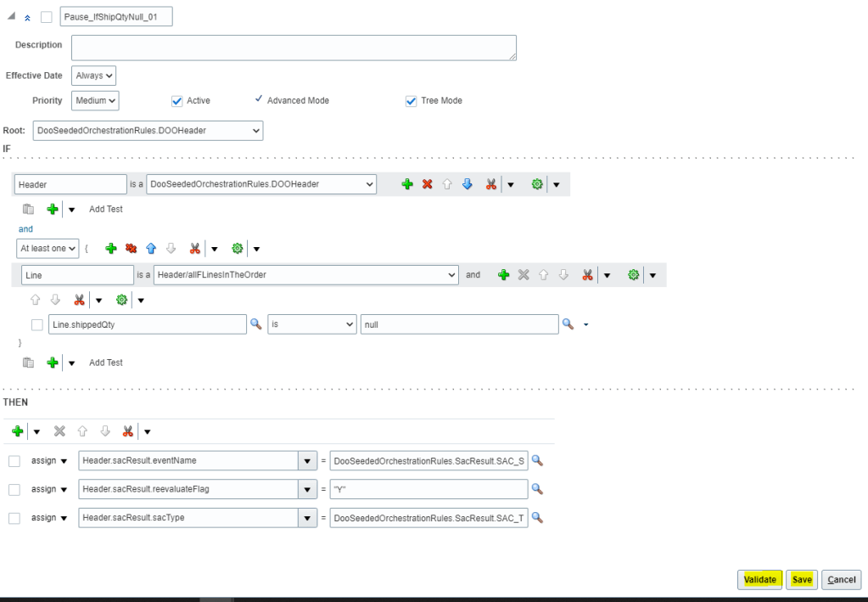Click red delete X in Header row
868x602 pixels.
coord(428,183)
